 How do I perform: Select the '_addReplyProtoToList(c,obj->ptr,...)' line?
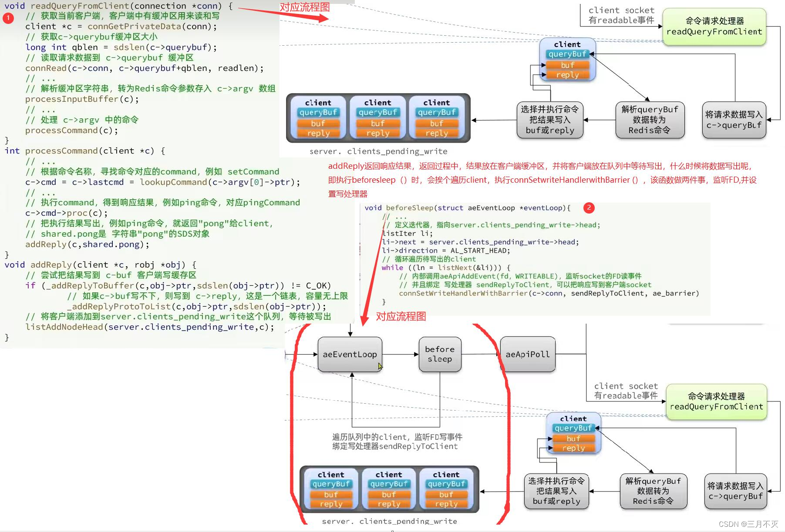196,306
